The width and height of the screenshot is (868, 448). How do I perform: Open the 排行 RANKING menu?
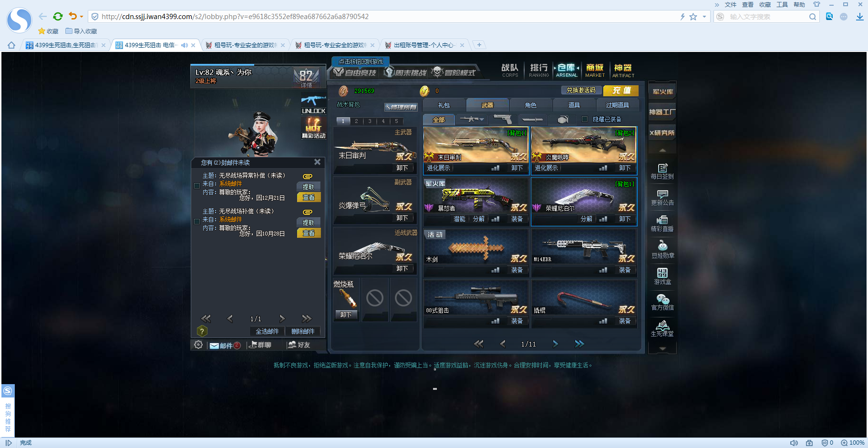[x=539, y=70]
